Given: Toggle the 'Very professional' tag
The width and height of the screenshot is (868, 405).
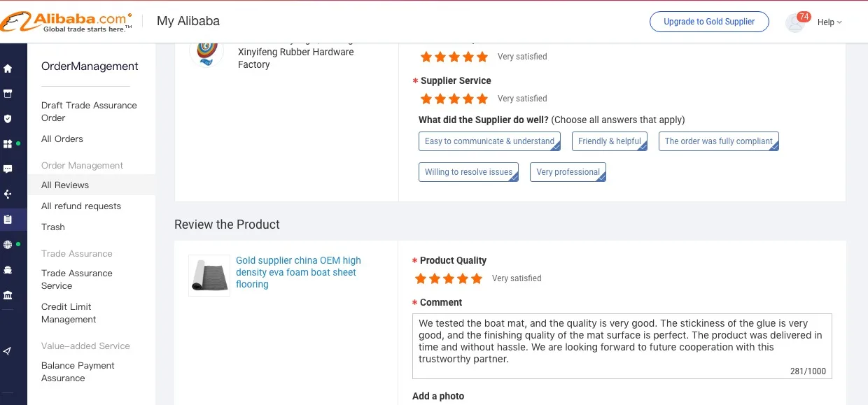Looking at the screenshot, I should coord(568,172).
